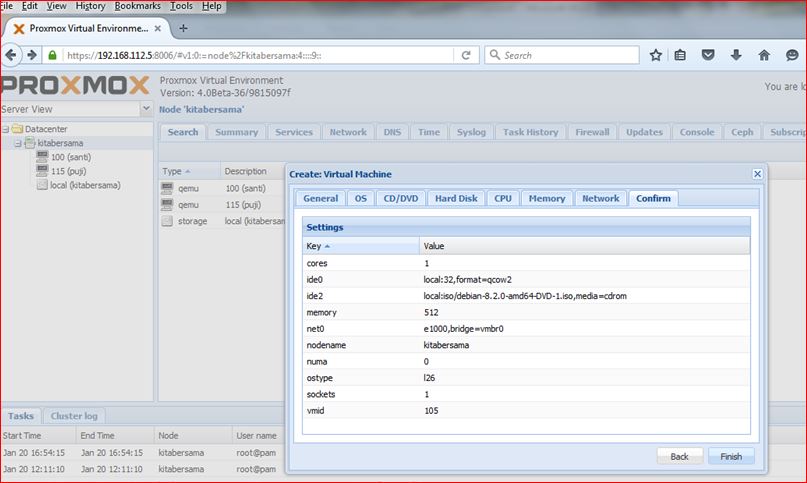Open the node Updates tab
807x483 pixels.
pos(644,132)
